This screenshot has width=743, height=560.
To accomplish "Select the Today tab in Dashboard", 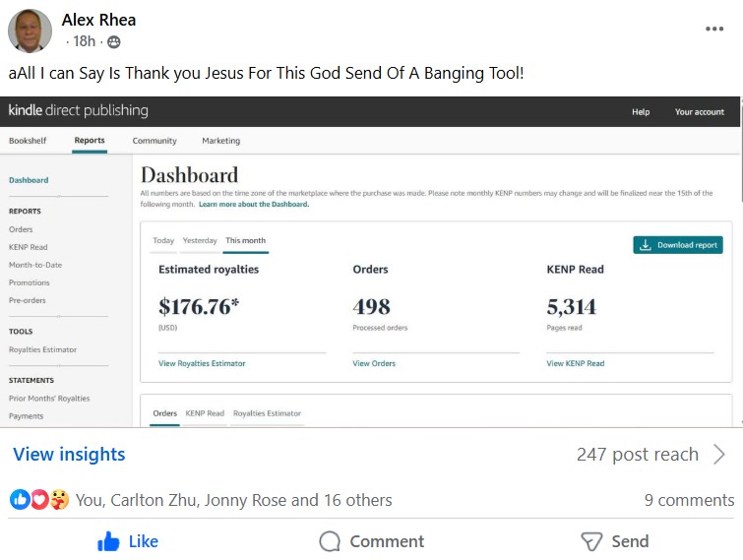I will tap(163, 240).
